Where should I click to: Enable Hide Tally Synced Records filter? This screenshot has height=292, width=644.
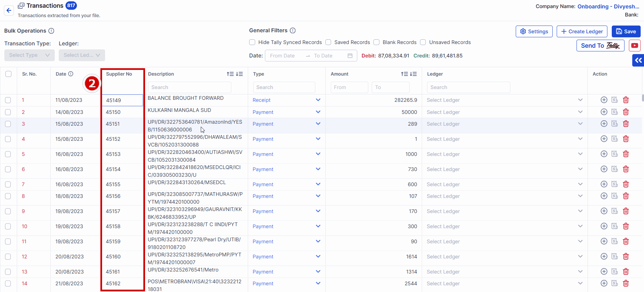252,42
